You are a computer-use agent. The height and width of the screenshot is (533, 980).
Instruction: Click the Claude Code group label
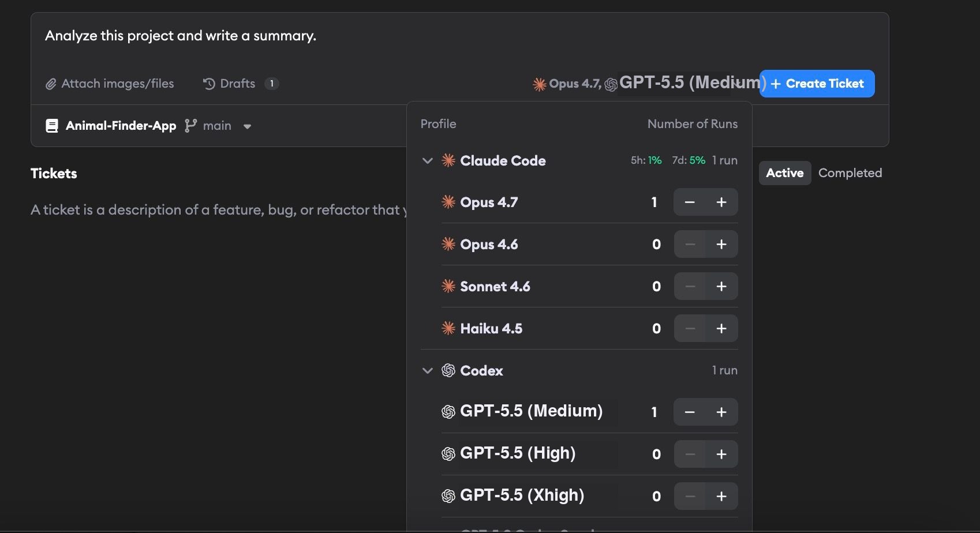[x=503, y=161]
